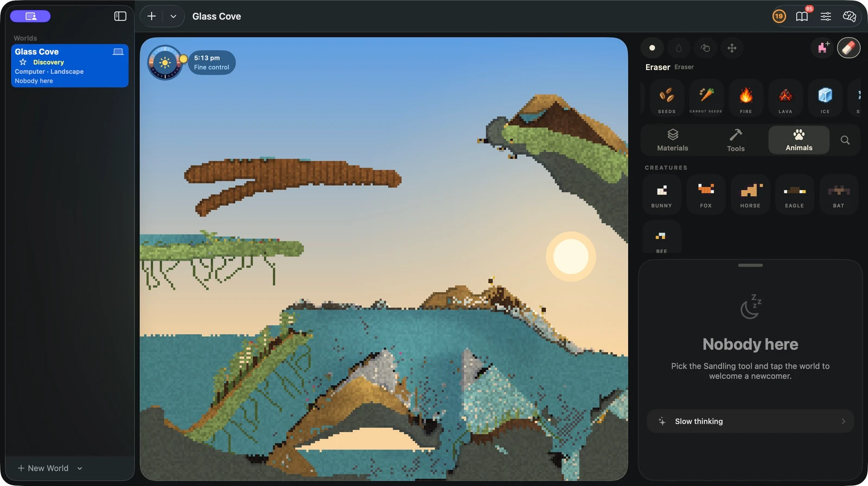Select the water droplet brush mode
Viewport: 868px width, 486px height.
pos(679,48)
